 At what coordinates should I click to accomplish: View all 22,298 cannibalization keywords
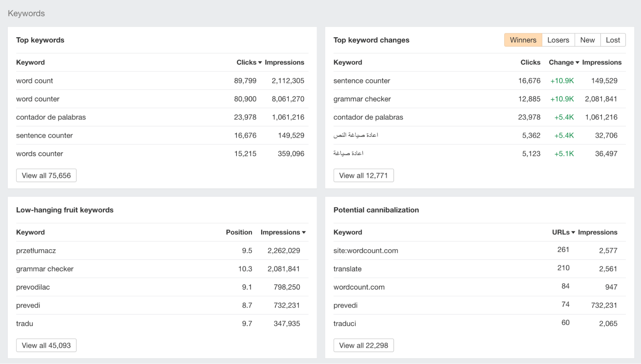[x=364, y=345]
